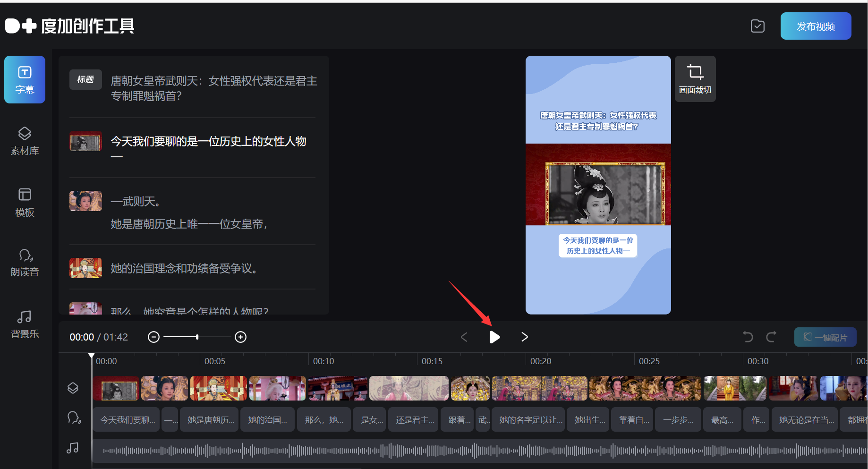The image size is (868, 469).
Task: Select the first video clip on timeline
Action: pos(116,388)
